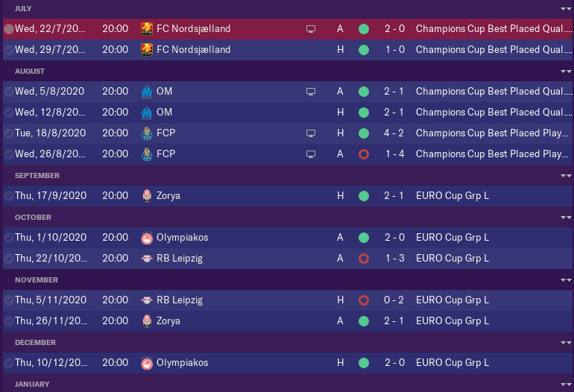Open EURO Cup Grp L link for 17/9 match
The image size is (574, 392).
tap(452, 196)
